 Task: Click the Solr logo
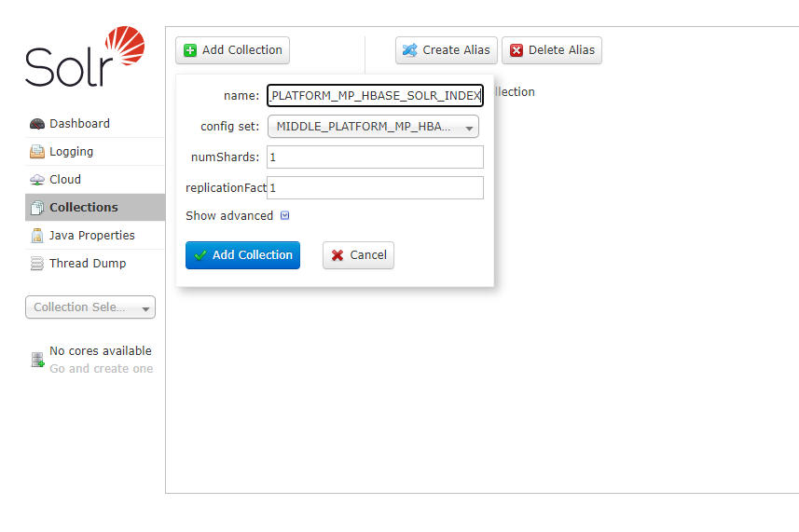click(85, 57)
